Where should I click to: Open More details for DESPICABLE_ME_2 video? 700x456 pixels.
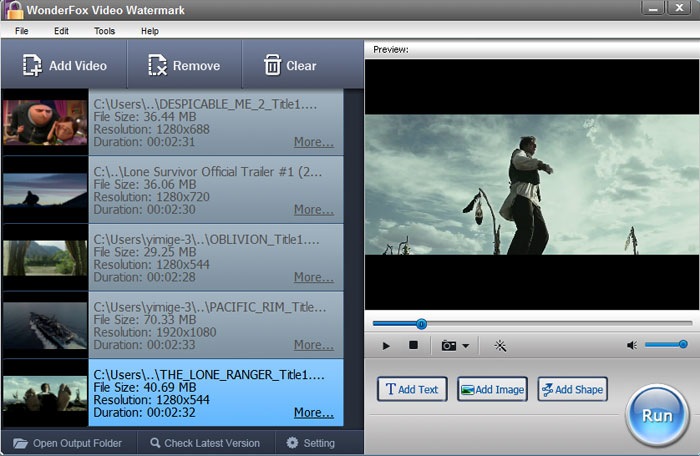(x=313, y=142)
